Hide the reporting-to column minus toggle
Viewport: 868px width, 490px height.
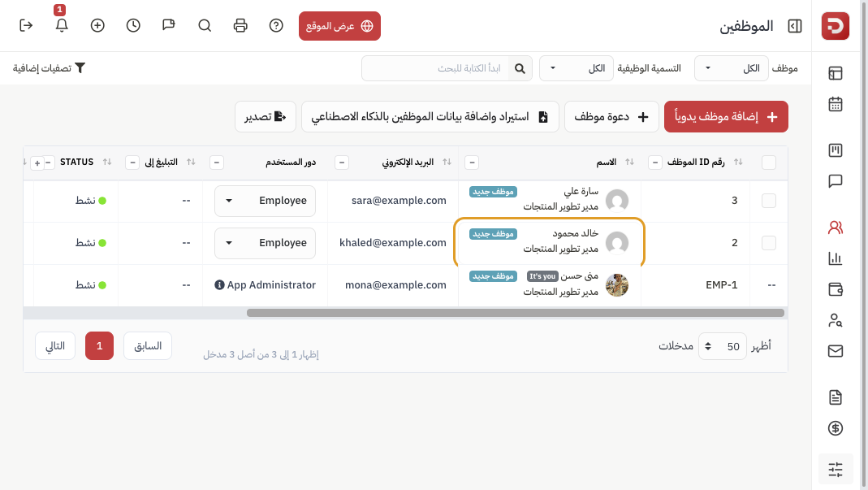132,163
